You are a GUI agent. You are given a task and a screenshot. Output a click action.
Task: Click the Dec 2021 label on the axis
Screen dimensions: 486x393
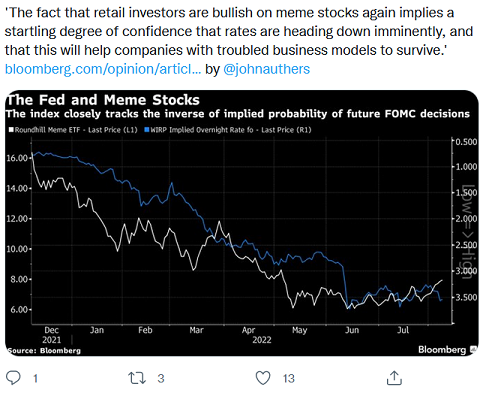click(x=52, y=335)
